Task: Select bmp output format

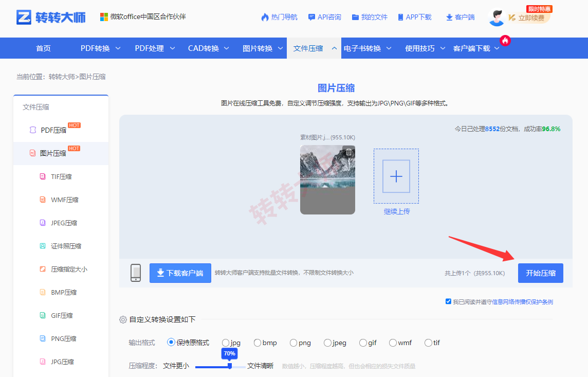Action: point(257,343)
